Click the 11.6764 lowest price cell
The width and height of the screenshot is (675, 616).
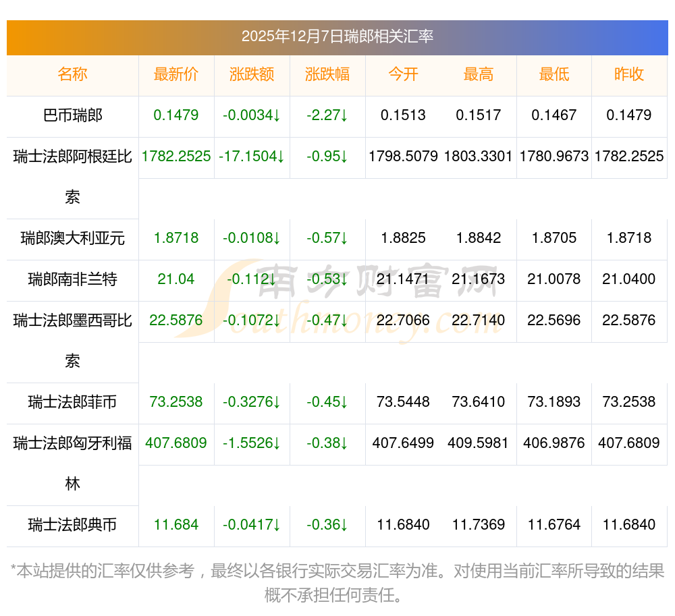(x=554, y=525)
